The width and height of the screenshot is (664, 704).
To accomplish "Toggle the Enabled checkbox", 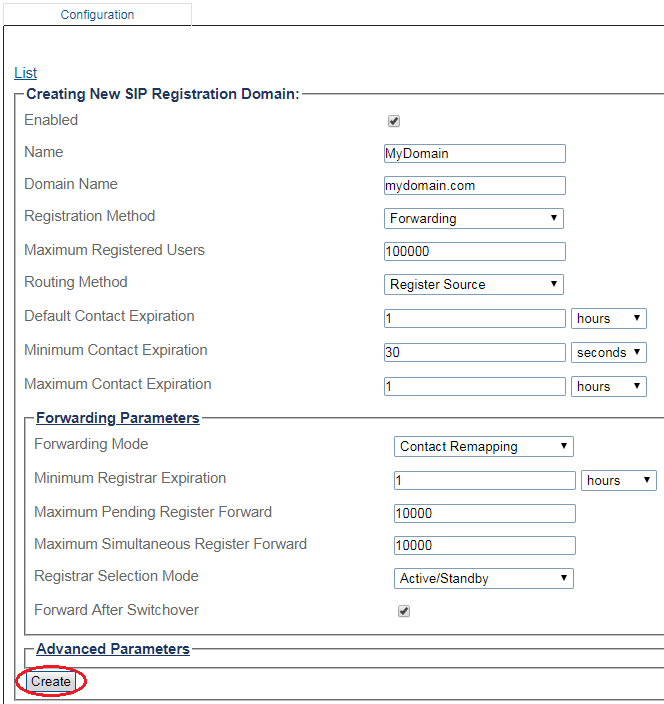I will [x=394, y=121].
